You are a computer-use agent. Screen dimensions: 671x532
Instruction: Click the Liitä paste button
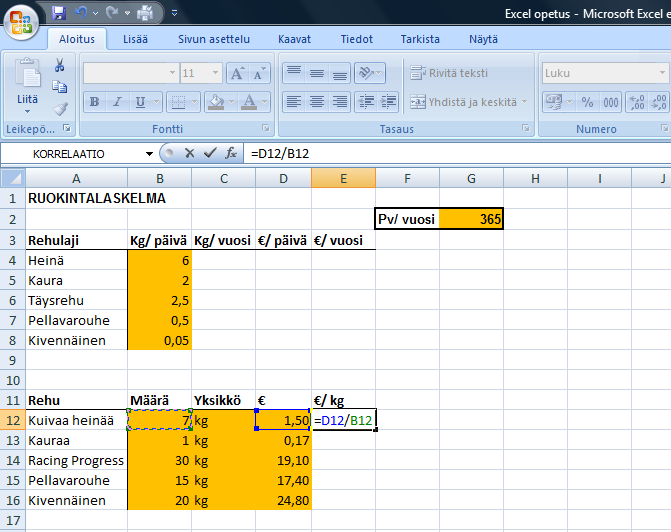(27, 80)
